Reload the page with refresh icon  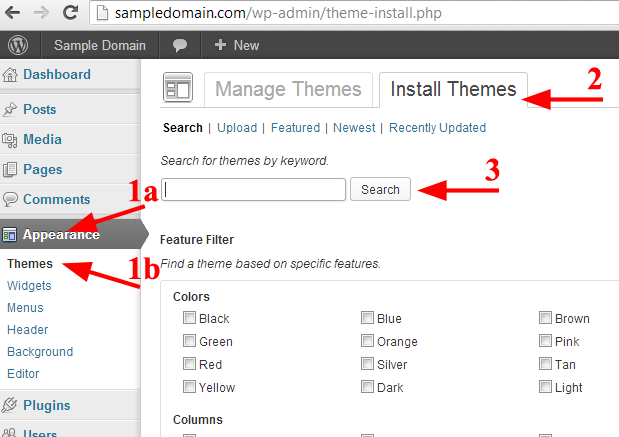(x=71, y=13)
